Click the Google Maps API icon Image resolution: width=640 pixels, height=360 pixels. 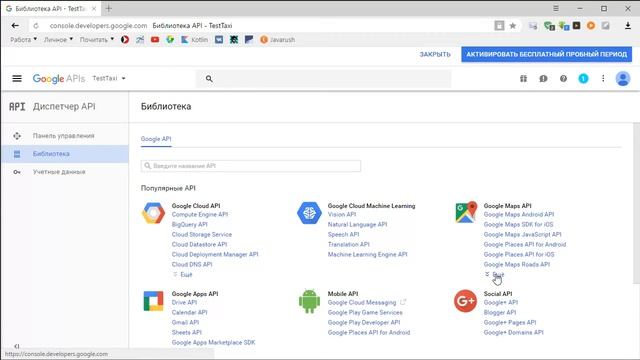466,212
